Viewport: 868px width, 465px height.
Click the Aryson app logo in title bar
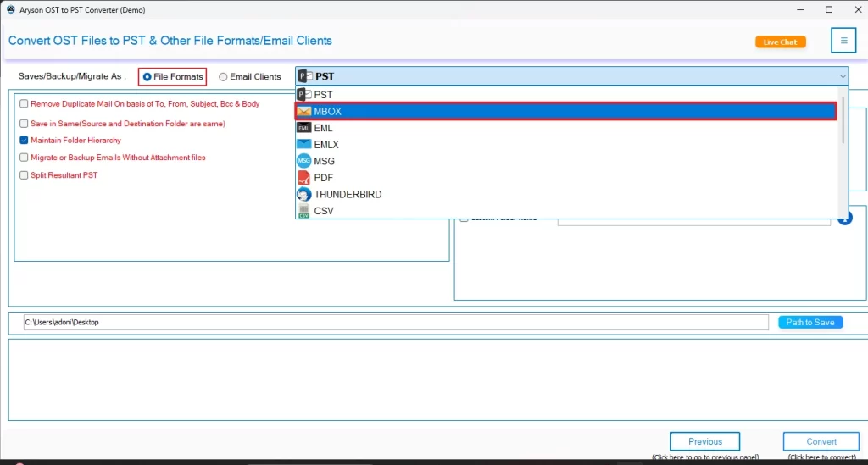[10, 10]
